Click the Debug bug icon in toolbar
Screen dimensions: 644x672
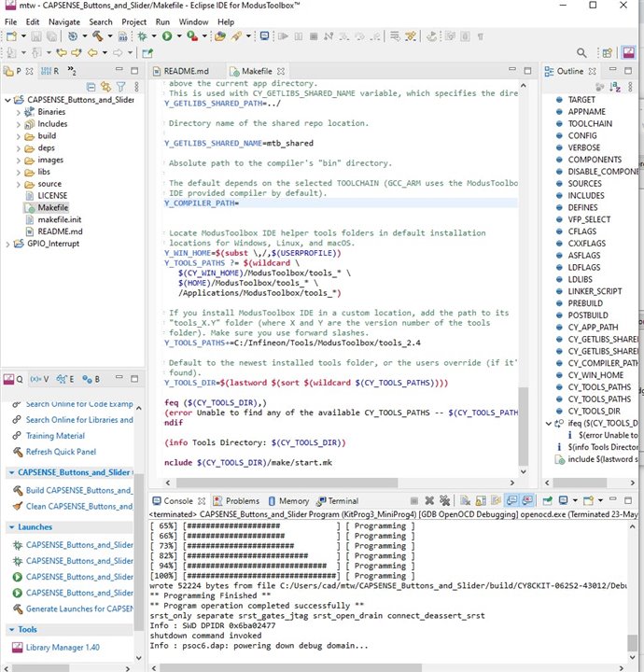143,36
